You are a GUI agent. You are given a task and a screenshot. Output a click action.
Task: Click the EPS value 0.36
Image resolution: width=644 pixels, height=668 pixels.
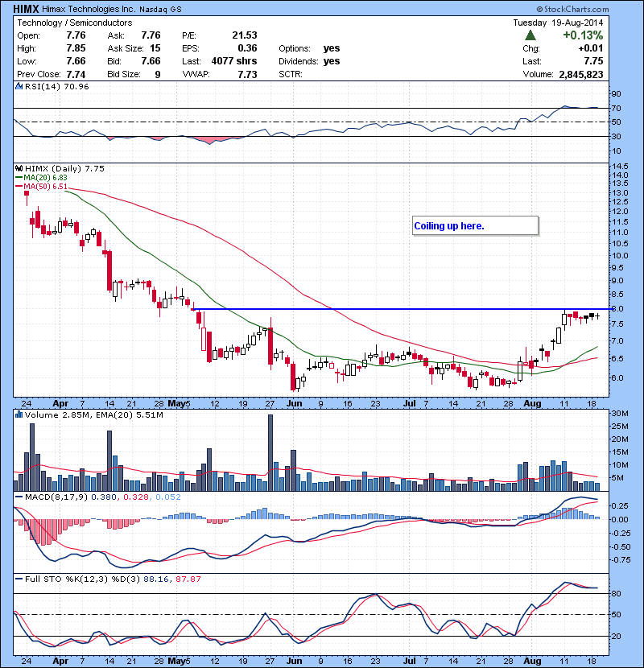point(247,48)
